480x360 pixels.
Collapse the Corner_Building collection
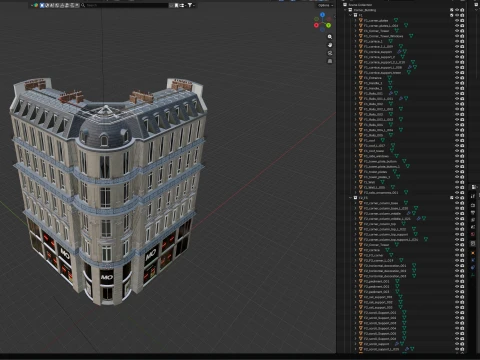tap(346, 10)
